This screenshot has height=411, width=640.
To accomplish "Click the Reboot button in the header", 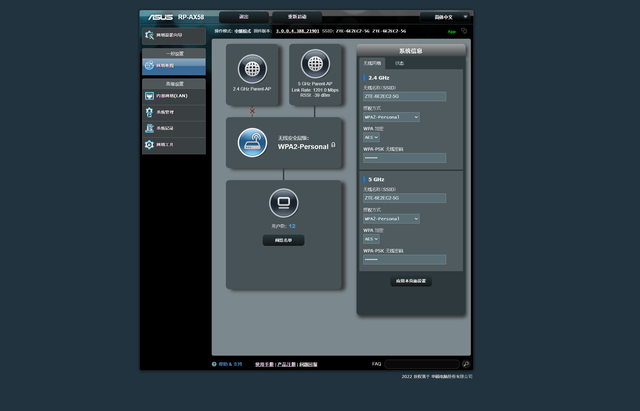I will [x=297, y=17].
